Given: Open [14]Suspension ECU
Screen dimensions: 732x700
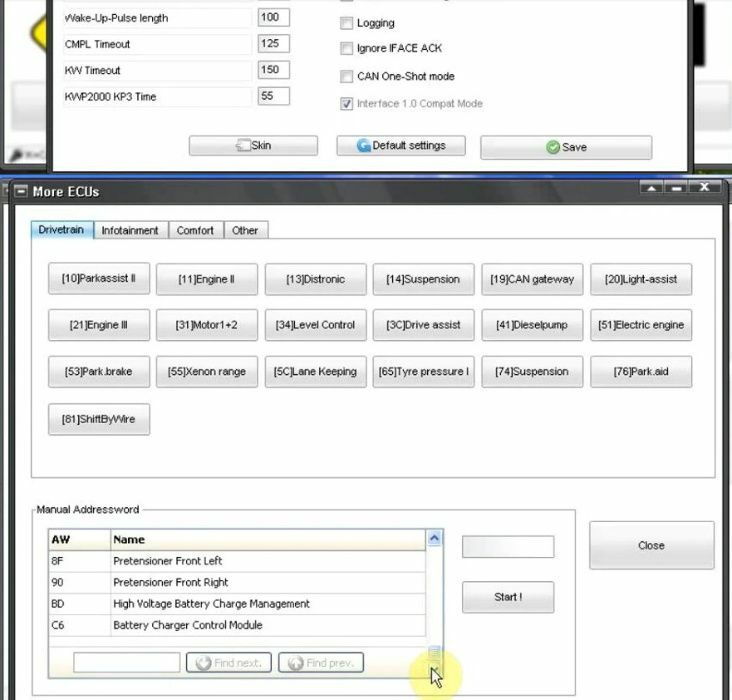Looking at the screenshot, I should tap(423, 279).
